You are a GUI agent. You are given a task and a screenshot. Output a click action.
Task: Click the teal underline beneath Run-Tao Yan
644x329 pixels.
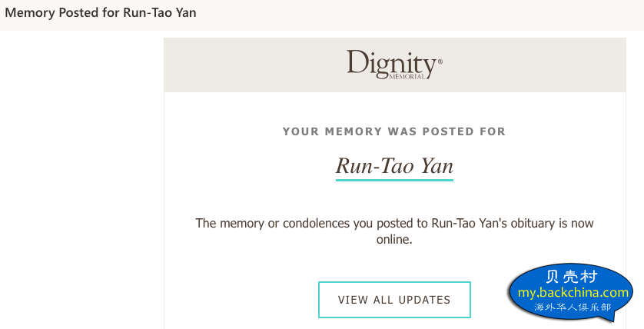394,180
